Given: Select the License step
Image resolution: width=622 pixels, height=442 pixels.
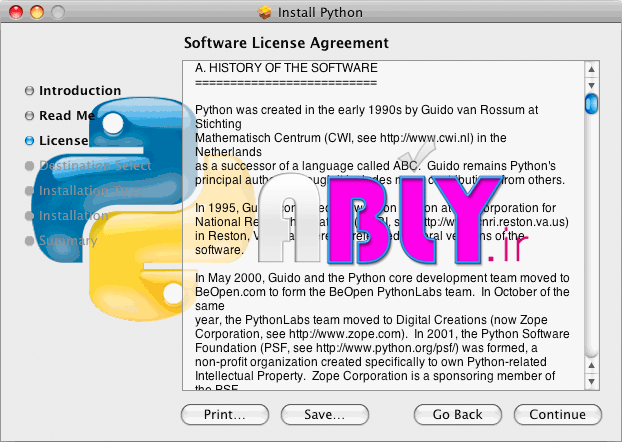Looking at the screenshot, I should click(x=63, y=140).
